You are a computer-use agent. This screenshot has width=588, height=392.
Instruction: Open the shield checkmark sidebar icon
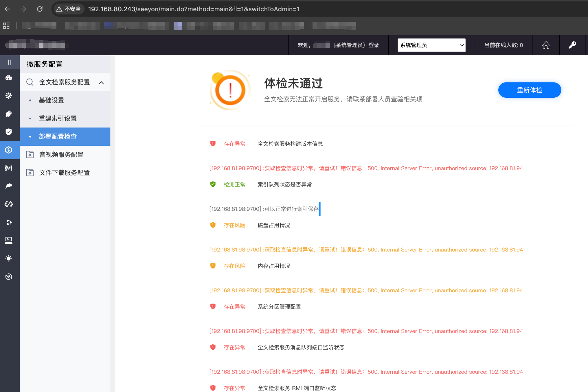pyautogui.click(x=9, y=132)
